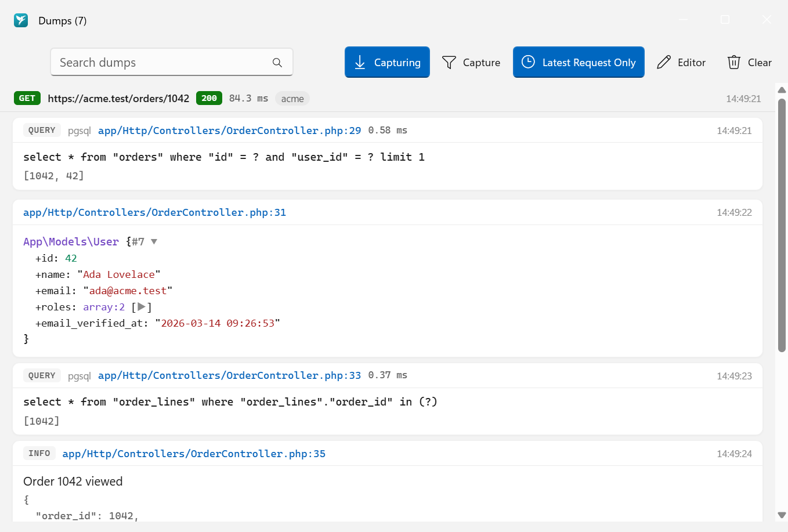The image size is (788, 532).
Task: Click the 0.58 ms query duration
Action: [x=388, y=131]
